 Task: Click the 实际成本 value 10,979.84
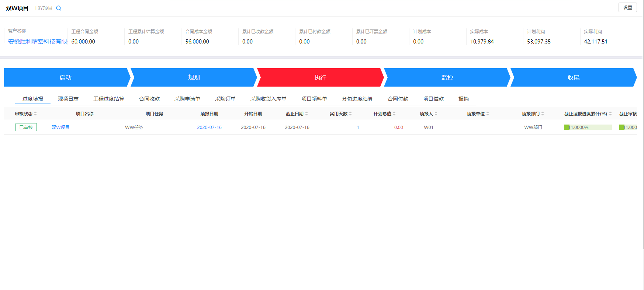(x=482, y=42)
